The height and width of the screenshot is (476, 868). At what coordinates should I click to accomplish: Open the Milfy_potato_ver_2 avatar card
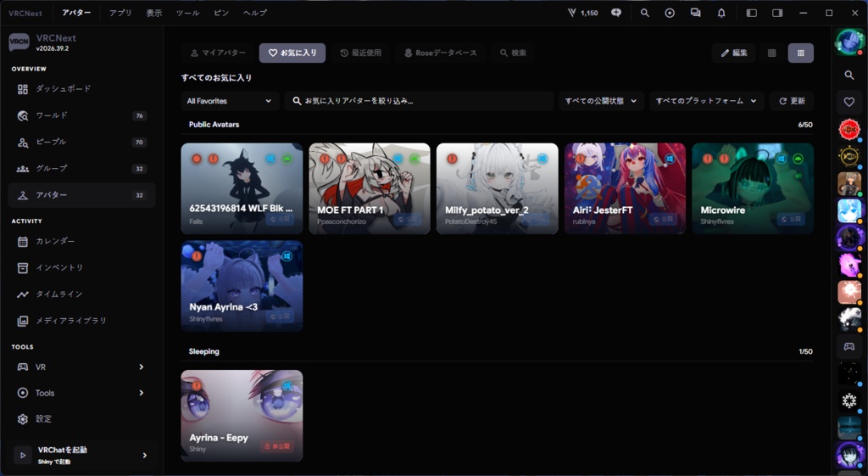point(497,188)
